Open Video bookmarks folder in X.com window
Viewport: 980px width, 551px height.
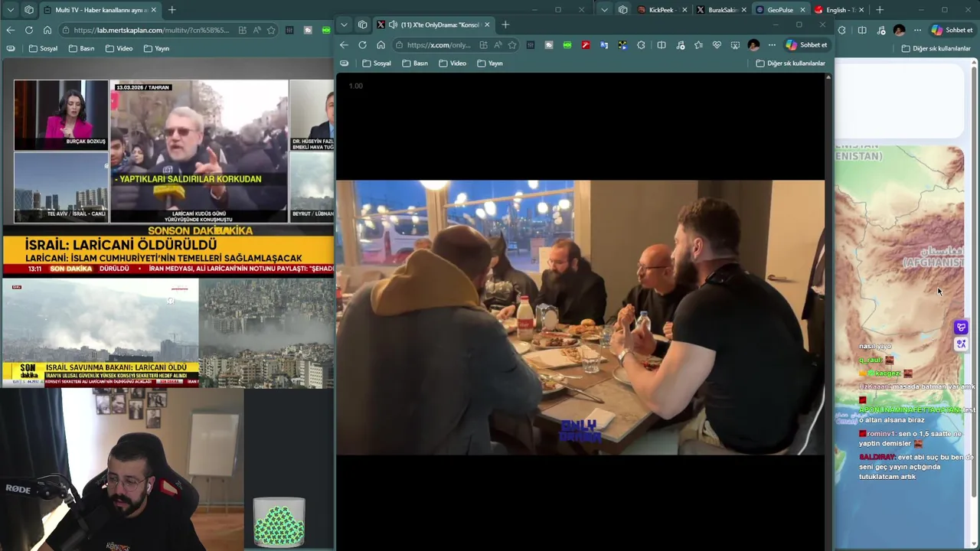tap(452, 64)
